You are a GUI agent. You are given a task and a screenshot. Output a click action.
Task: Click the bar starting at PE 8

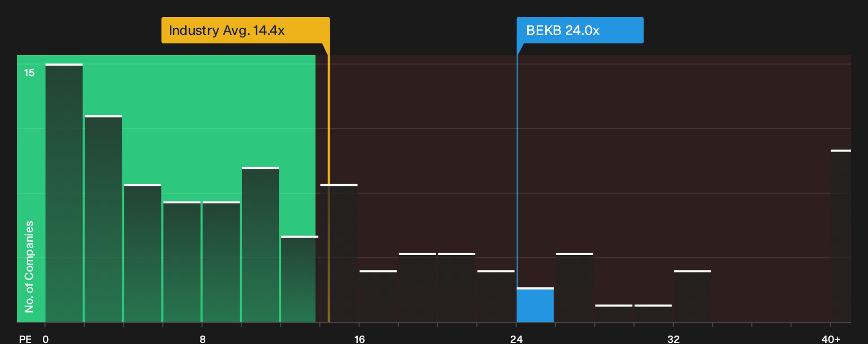221,262
